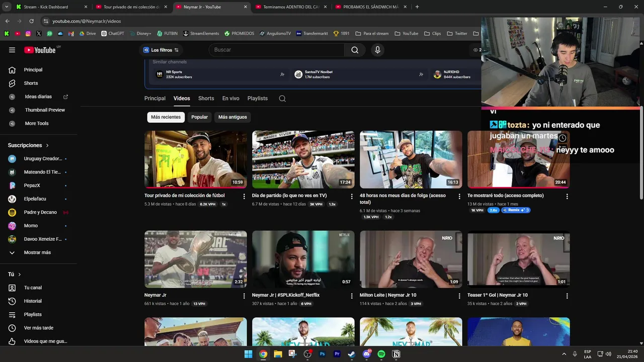Open the X (Twitter) bookmark icon
Viewport: 644px width, 362px height.
tap(39, 34)
